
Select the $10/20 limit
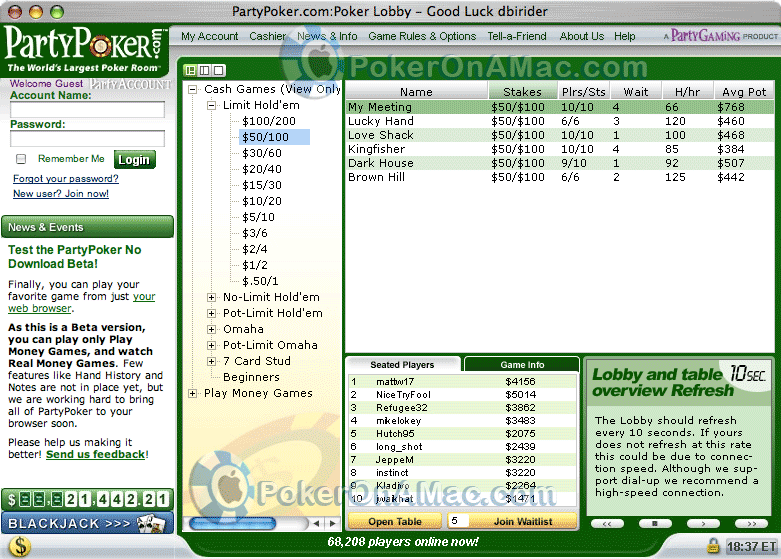[261, 201]
